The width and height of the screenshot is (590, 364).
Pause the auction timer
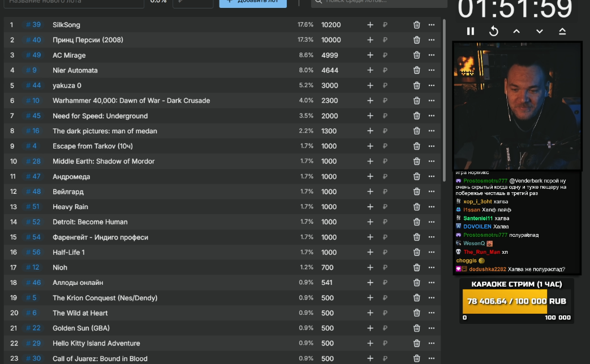pyautogui.click(x=470, y=32)
